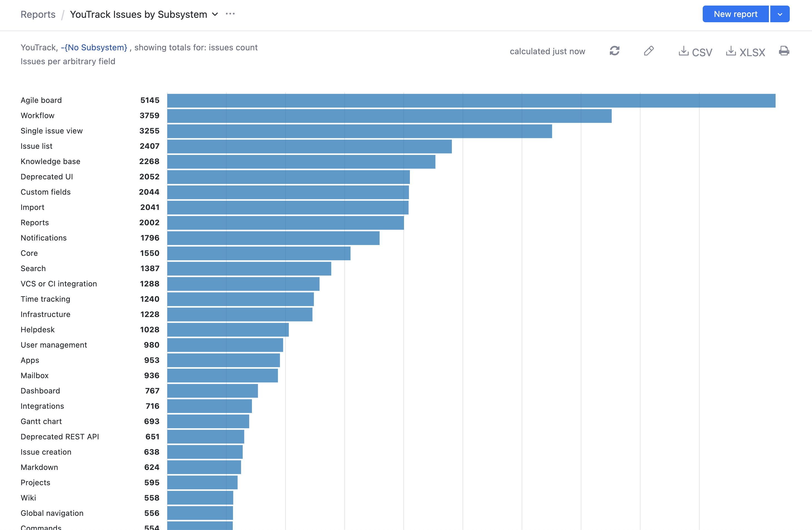This screenshot has width=812, height=530.
Task: Click the refresh/recalculate report icon
Action: [x=615, y=51]
